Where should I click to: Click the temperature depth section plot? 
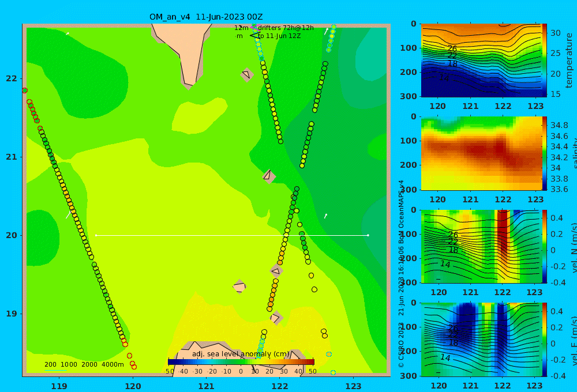click(x=481, y=61)
